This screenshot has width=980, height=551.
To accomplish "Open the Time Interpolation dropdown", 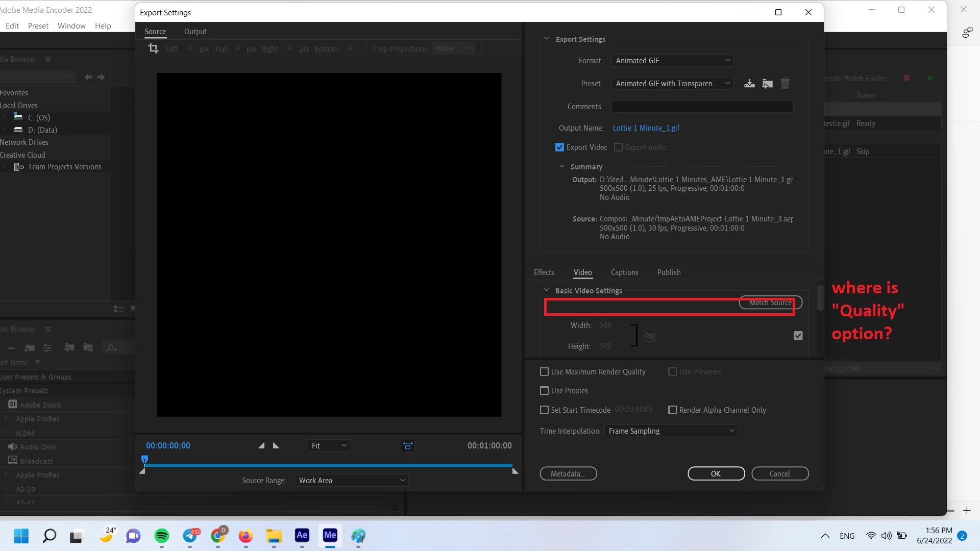I will click(x=671, y=431).
